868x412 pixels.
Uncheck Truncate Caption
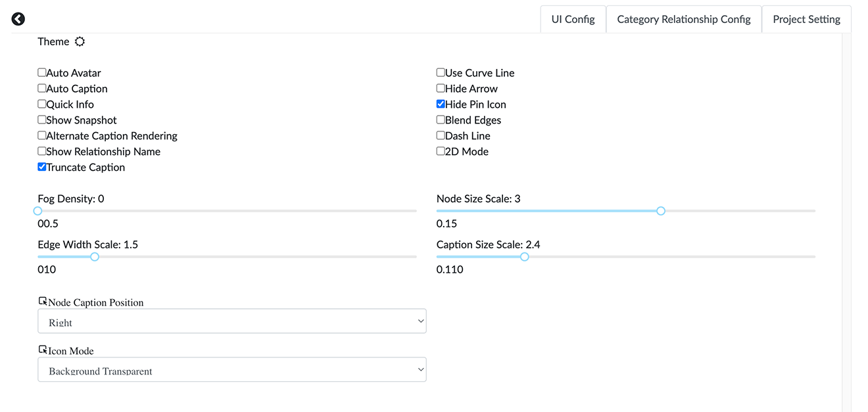(41, 166)
